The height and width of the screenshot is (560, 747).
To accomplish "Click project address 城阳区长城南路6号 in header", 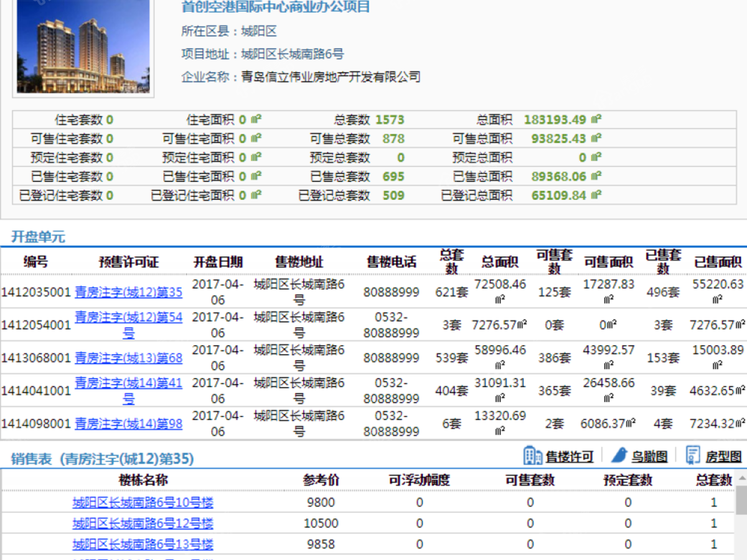I will [x=293, y=54].
